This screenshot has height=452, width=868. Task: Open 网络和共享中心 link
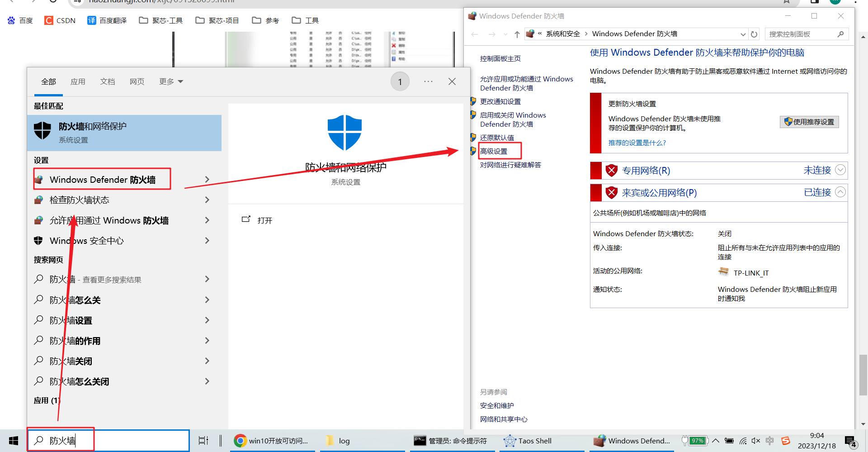pos(504,419)
